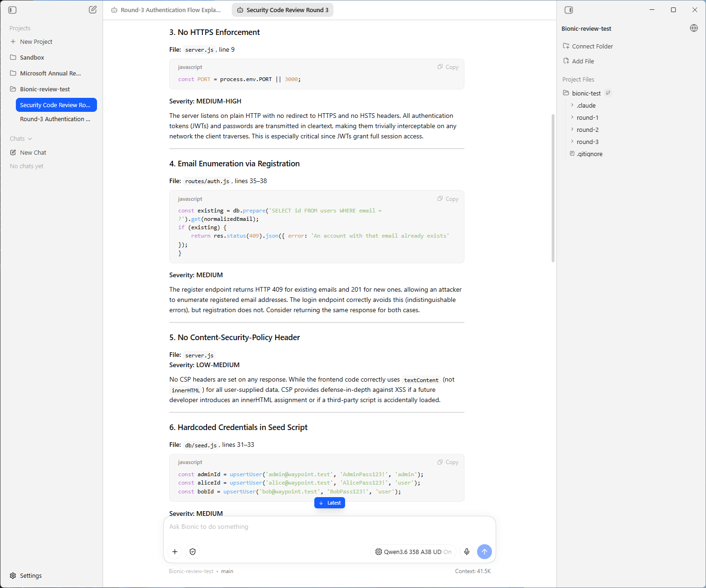Image resolution: width=706 pixels, height=588 pixels.
Task: Toggle the Qwen3.6 35B model On switch
Action: [447, 552]
